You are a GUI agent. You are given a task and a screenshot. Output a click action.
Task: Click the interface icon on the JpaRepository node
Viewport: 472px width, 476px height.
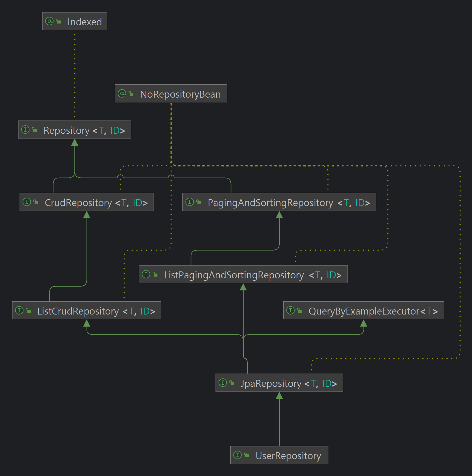(223, 383)
